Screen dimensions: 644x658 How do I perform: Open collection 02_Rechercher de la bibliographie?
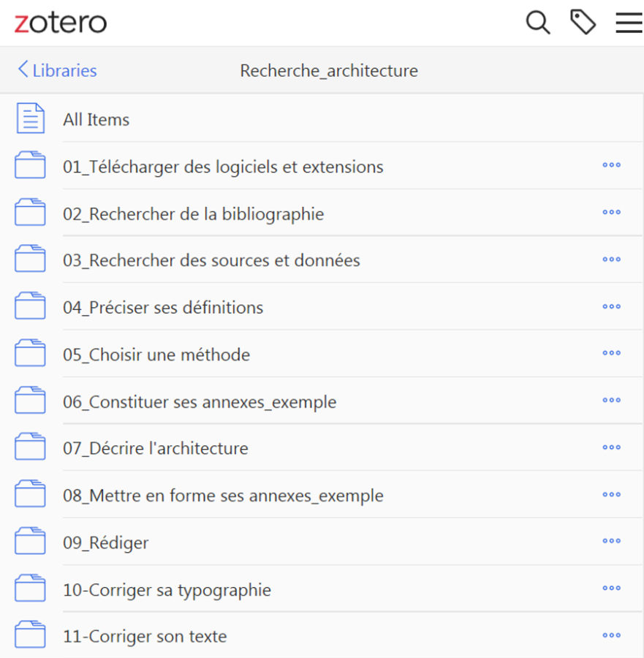[193, 214]
